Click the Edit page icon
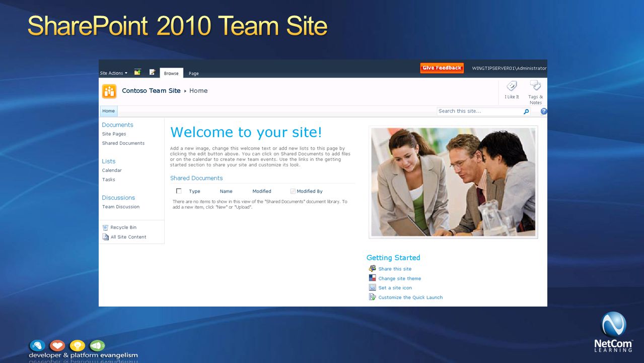 (x=152, y=72)
